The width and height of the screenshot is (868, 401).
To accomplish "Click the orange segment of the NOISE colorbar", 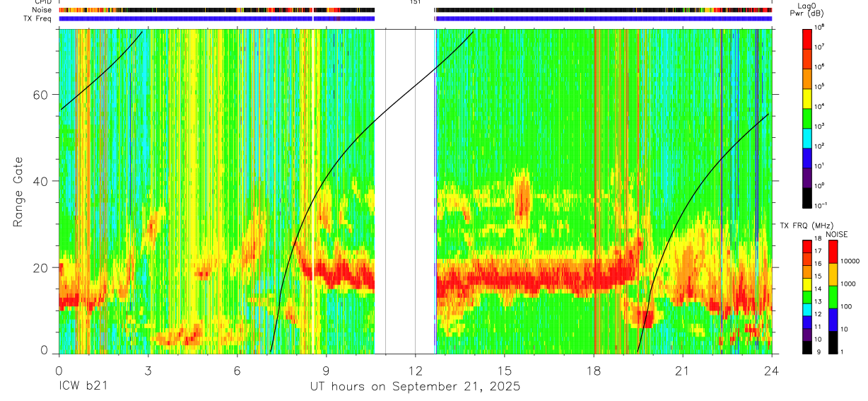I will pos(832,274).
